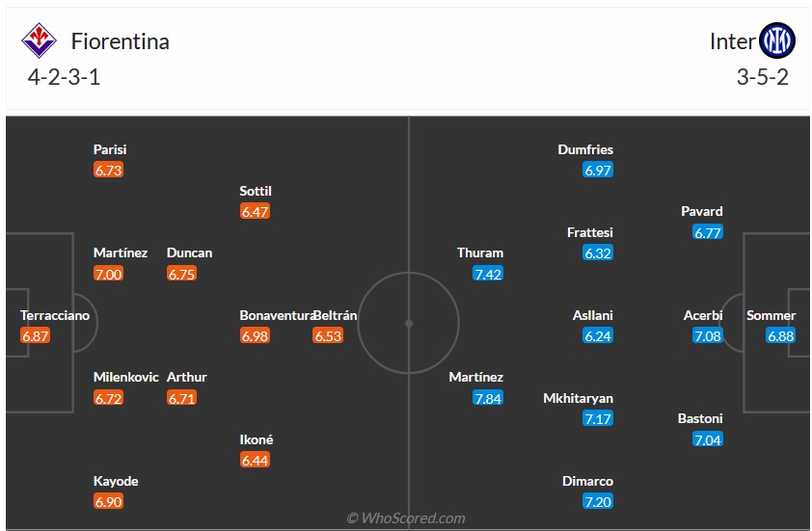Click Bastoni's 7.04 rating badge
This screenshot has height=531, width=812.
[707, 439]
